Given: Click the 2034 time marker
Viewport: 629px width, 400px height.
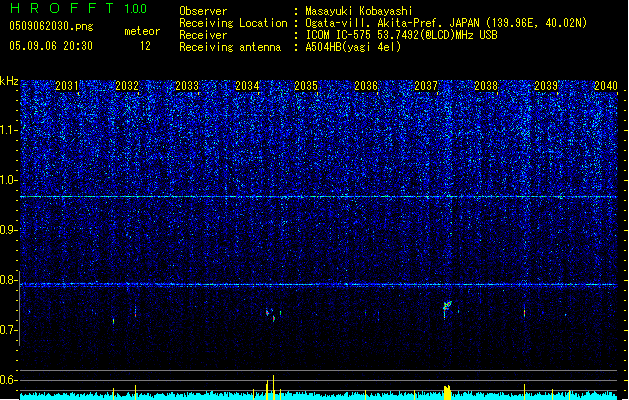Looking at the screenshot, I should (247, 86).
